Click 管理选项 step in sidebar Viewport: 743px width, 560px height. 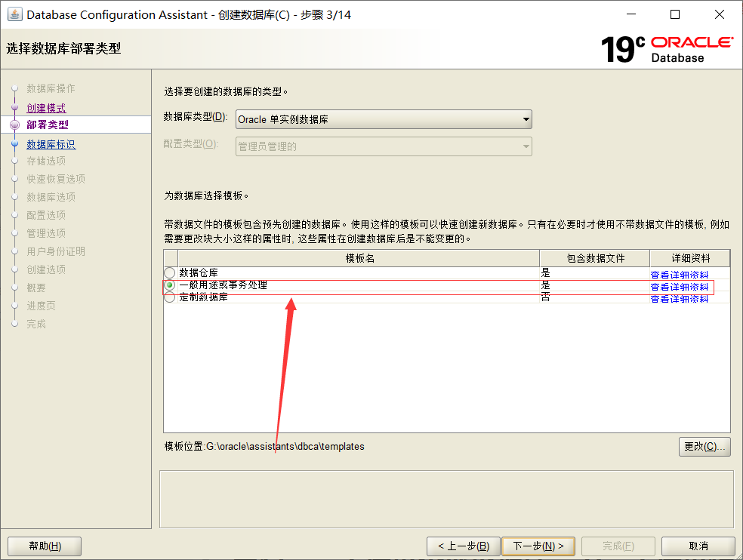click(46, 233)
